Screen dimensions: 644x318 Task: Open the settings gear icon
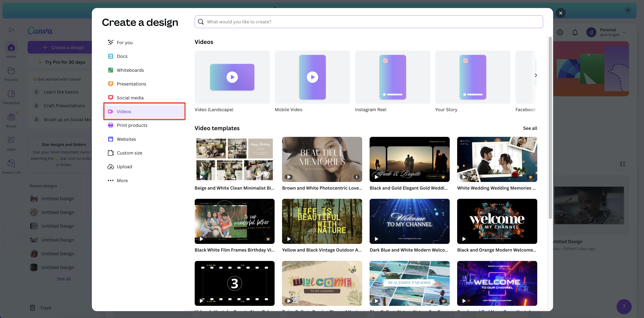[560, 32]
